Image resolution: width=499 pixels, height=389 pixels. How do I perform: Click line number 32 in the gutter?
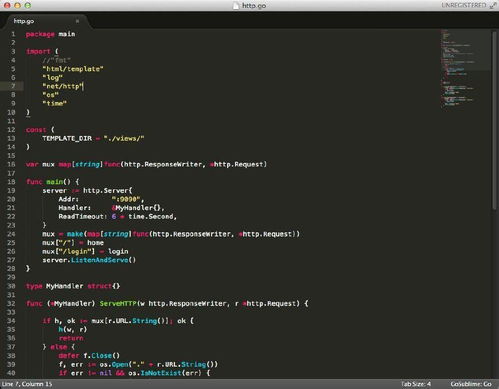click(x=11, y=303)
